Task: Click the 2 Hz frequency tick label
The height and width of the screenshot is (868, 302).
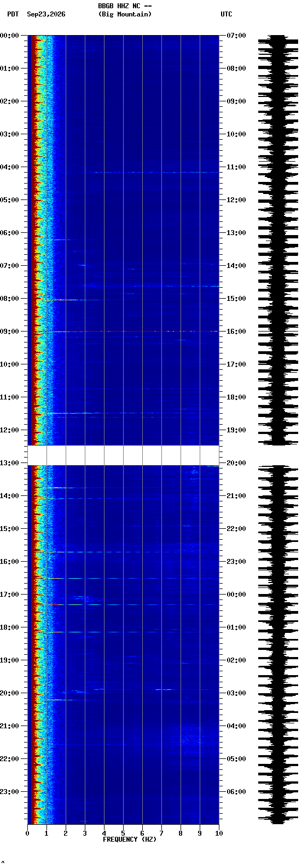Action: click(66, 833)
